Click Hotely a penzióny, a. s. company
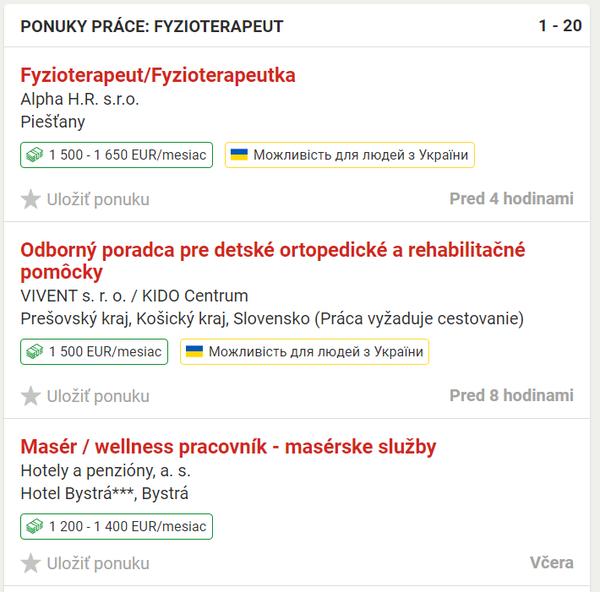The height and width of the screenshot is (592, 600). click(x=106, y=471)
